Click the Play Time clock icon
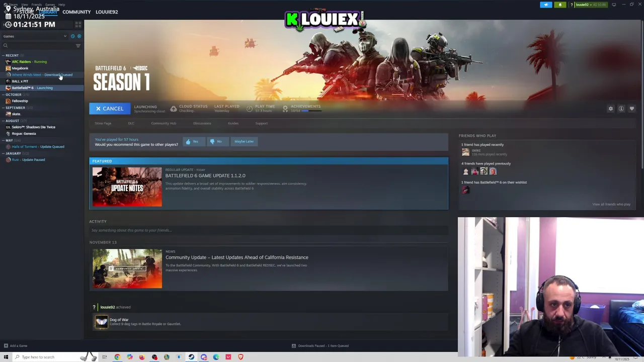644x362 pixels. pos(250,109)
